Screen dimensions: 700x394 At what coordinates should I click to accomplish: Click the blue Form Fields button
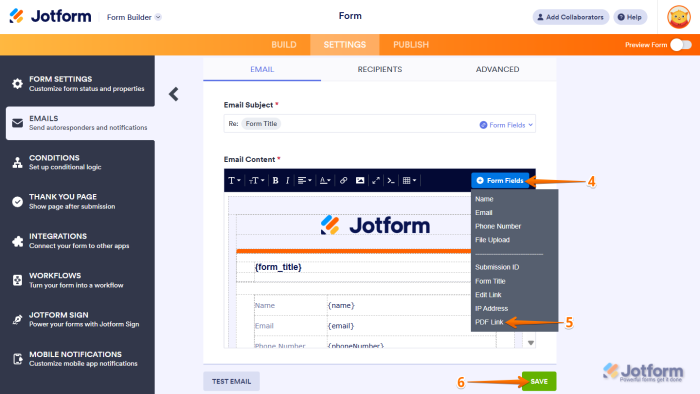500,180
